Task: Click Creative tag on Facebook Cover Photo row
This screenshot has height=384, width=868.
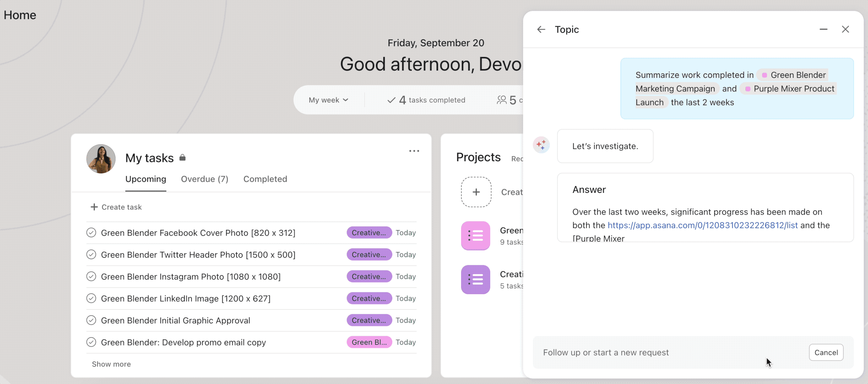Action: click(369, 232)
